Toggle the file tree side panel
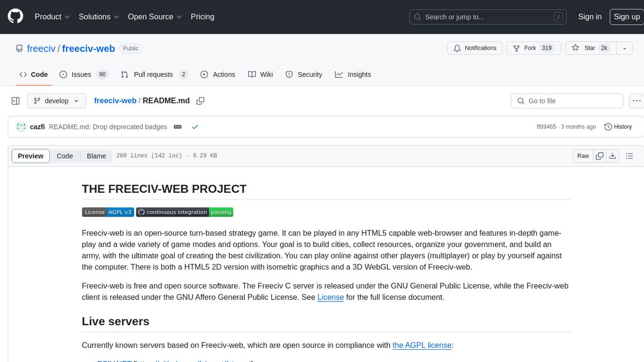644x362 pixels. 16,101
